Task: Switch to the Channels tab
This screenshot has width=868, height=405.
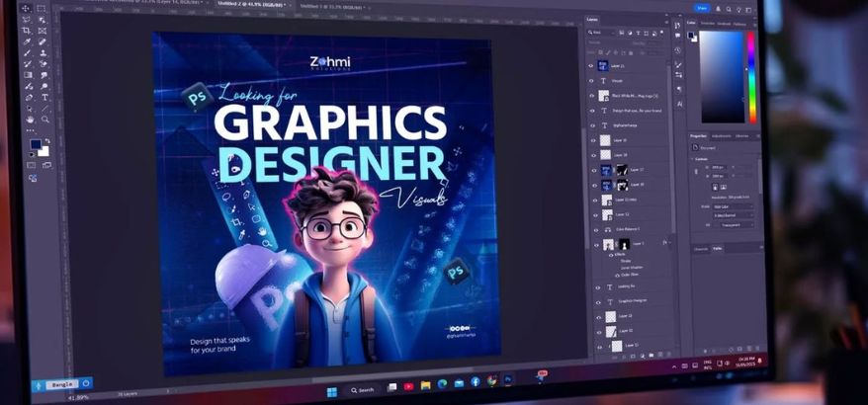Action: coord(701,249)
